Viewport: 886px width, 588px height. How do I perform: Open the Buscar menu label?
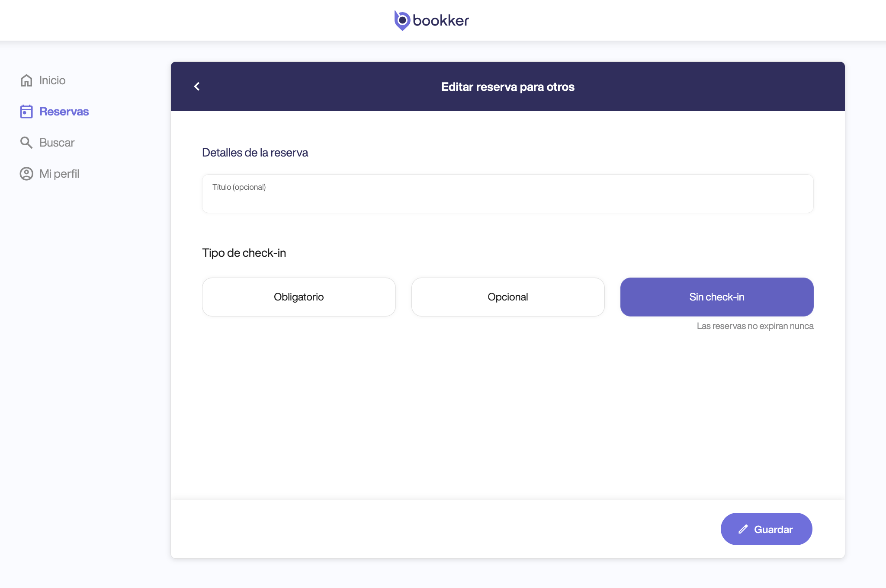click(x=57, y=143)
